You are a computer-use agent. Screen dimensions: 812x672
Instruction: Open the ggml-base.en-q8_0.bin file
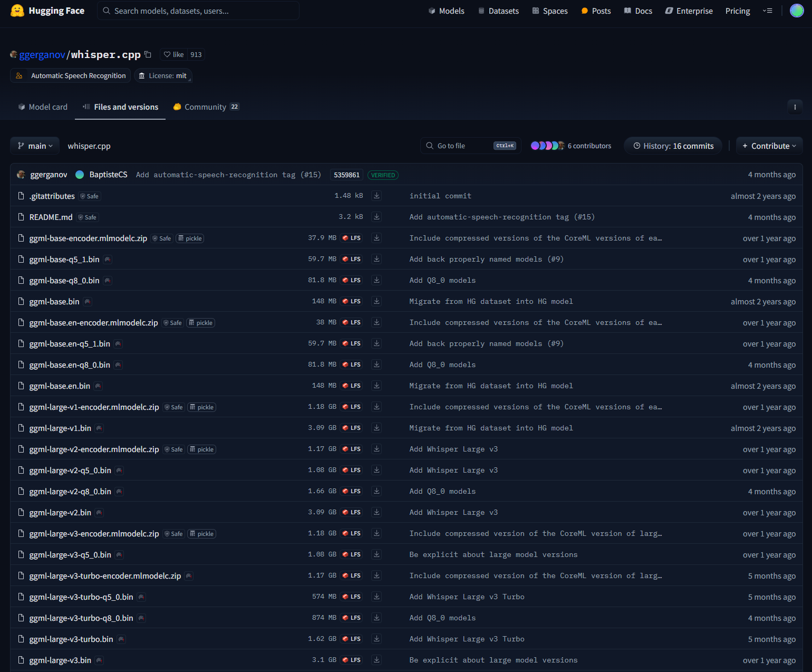coord(70,364)
